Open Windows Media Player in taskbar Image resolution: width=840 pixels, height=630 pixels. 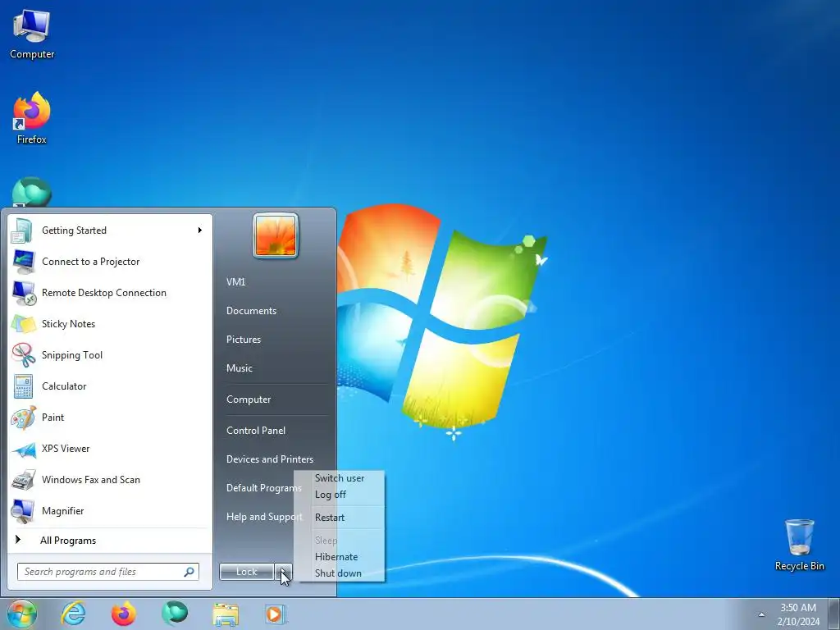point(276,614)
